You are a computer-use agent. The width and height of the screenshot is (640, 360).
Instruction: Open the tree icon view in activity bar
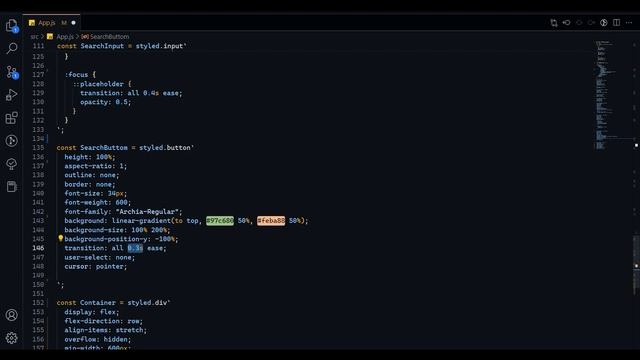(11, 164)
